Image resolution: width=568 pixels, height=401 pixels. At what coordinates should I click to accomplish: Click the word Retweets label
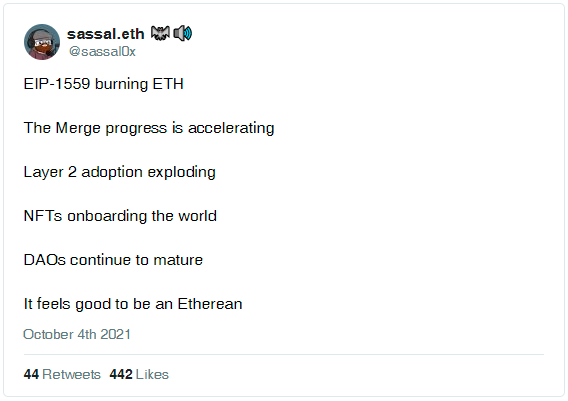click(71, 375)
